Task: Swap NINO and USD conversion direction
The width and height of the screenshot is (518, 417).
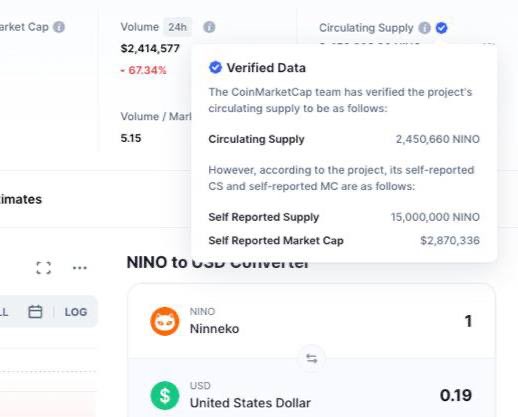Action: tap(312, 359)
